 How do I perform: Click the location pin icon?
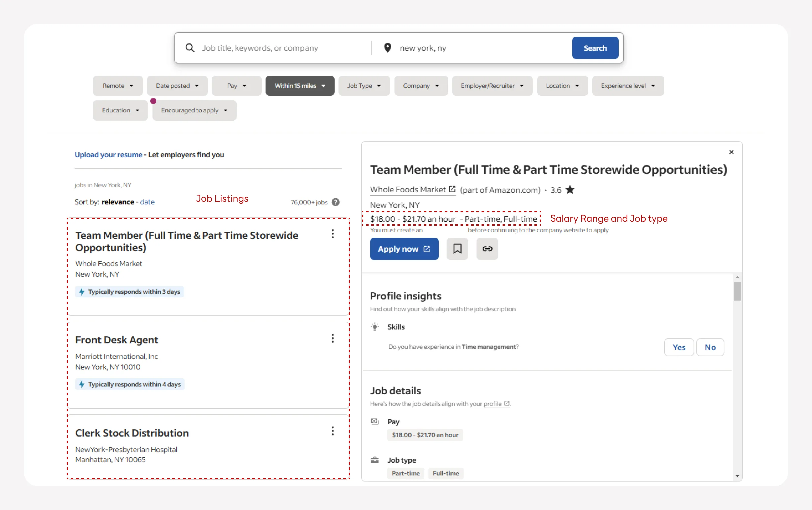pos(387,48)
